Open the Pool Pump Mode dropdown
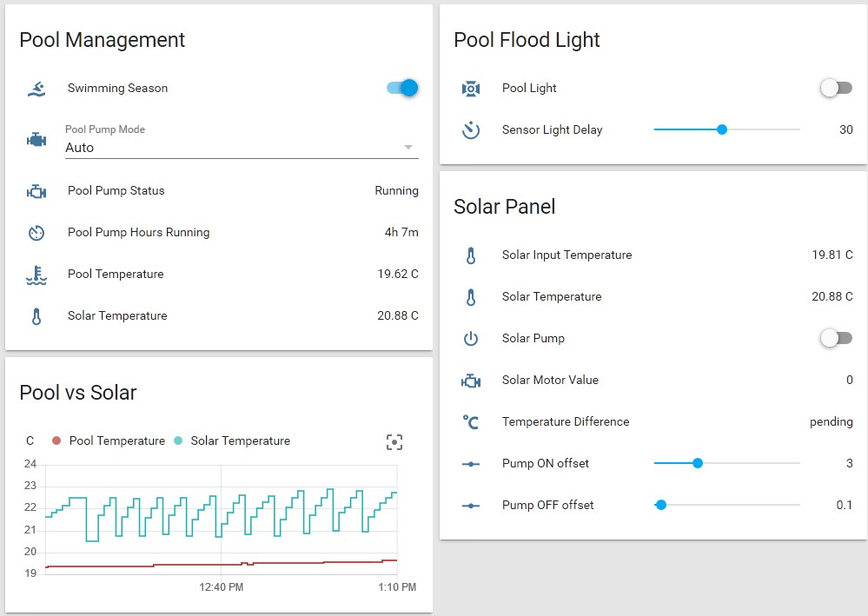The height and width of the screenshot is (616, 868). 235,148
